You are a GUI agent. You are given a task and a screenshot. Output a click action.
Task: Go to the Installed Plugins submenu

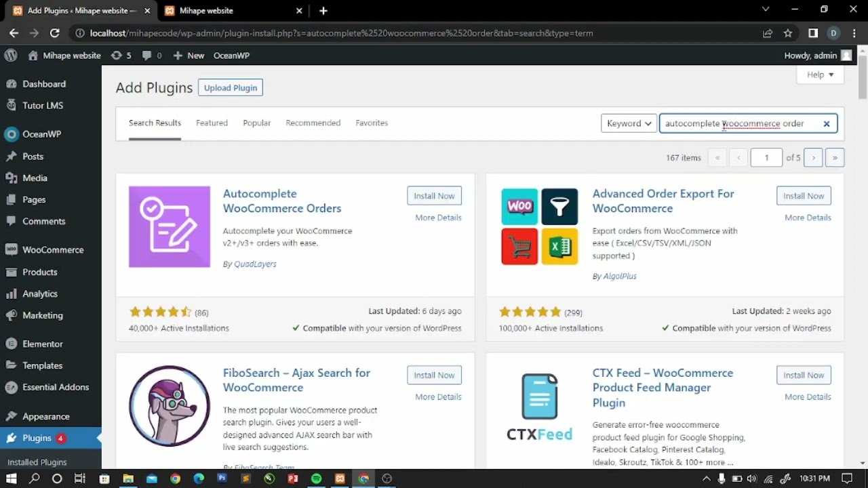pos(37,462)
